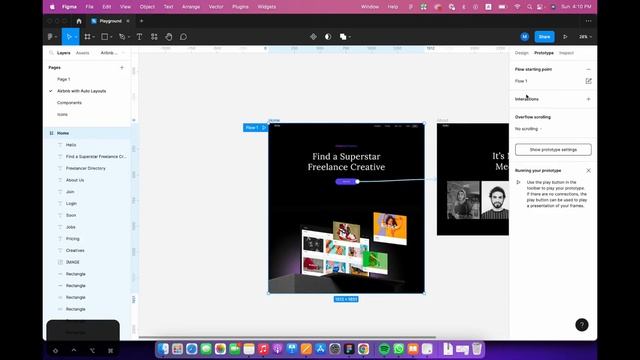640x360 pixels.
Task: Switch to the Prototype tab
Action: point(544,53)
